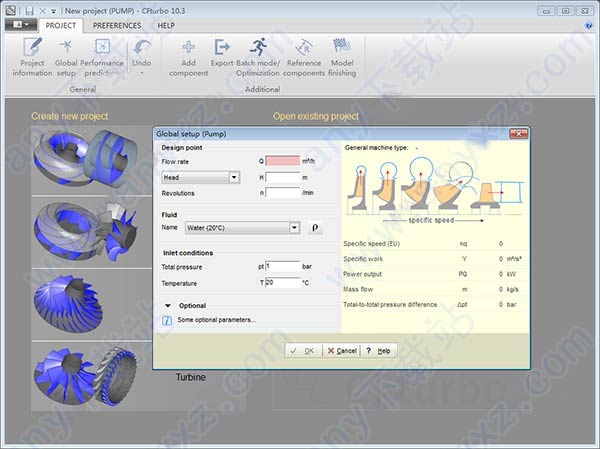Open quick access toolbar dropdown arrow
The image size is (600, 449).
pos(54,11)
